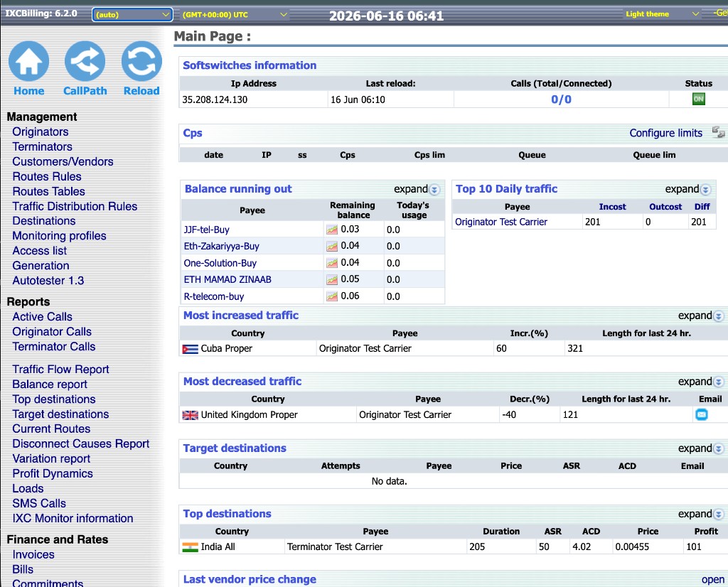Screen dimensions: 728x587
Task: Open IXC Monitor information
Action: [73, 518]
